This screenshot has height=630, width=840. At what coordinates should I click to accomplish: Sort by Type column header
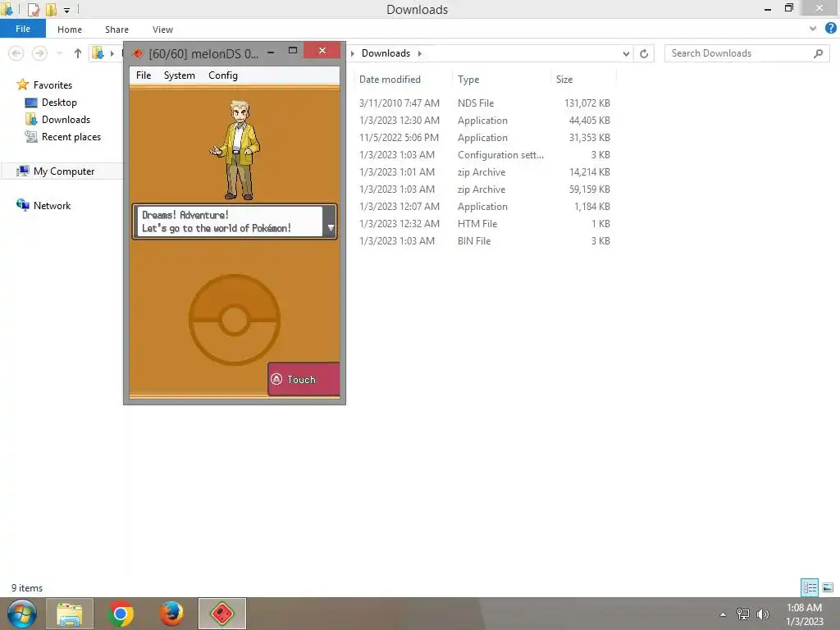[x=468, y=80]
